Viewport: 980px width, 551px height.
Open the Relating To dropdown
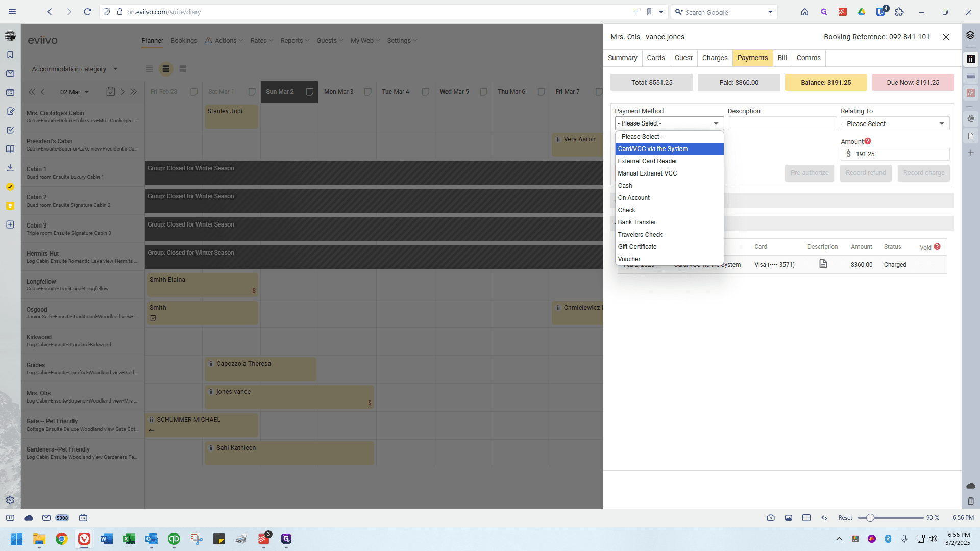(x=895, y=123)
